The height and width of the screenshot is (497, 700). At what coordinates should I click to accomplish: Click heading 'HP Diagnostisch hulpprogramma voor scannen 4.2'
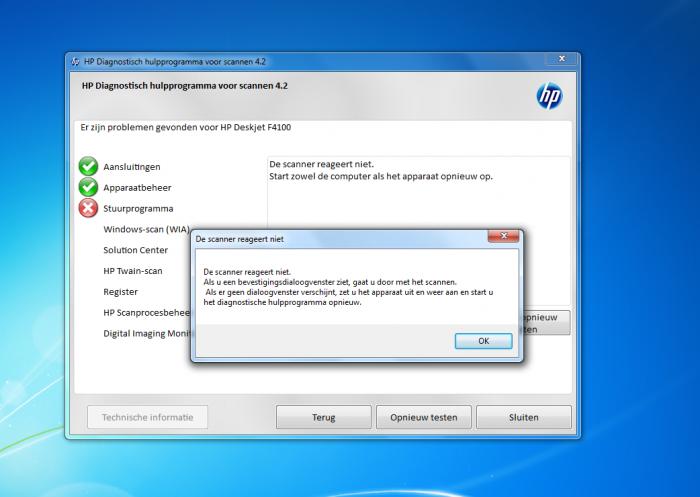point(185,86)
